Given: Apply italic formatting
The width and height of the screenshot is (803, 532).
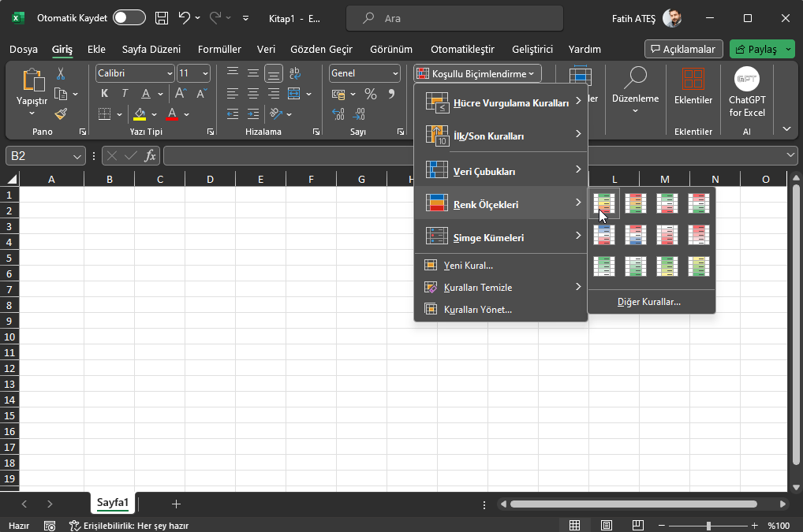Looking at the screenshot, I should [x=124, y=92].
